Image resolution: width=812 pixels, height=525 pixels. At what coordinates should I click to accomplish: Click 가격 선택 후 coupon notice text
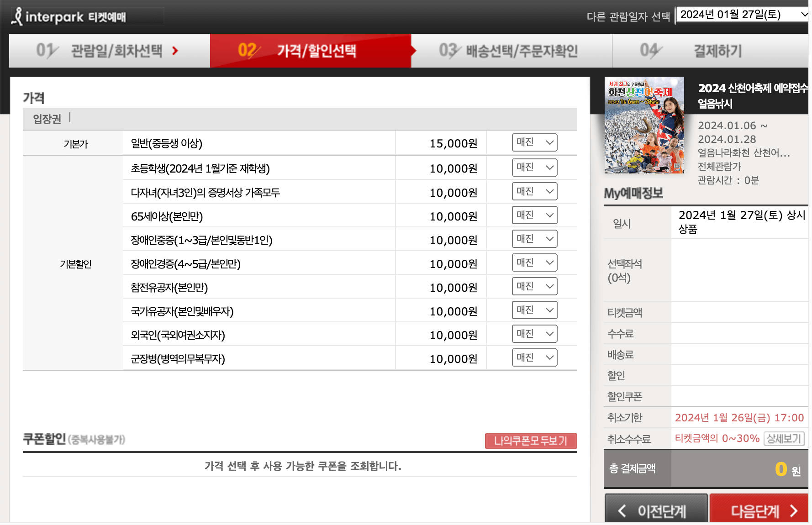point(303,466)
